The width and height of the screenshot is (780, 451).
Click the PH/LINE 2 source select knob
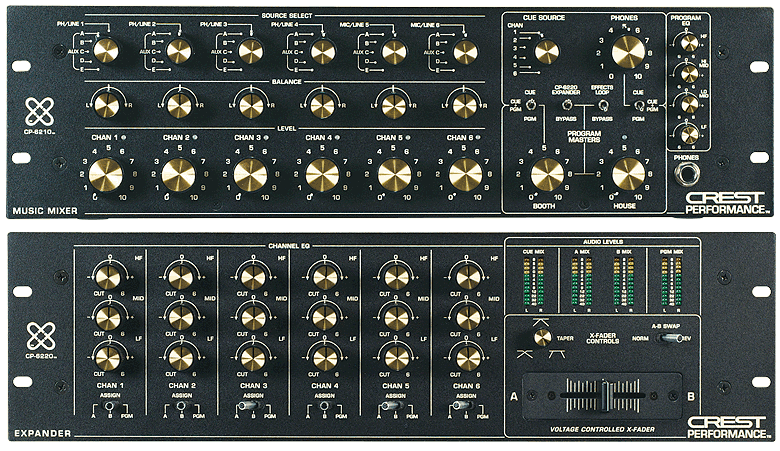pyautogui.click(x=179, y=51)
